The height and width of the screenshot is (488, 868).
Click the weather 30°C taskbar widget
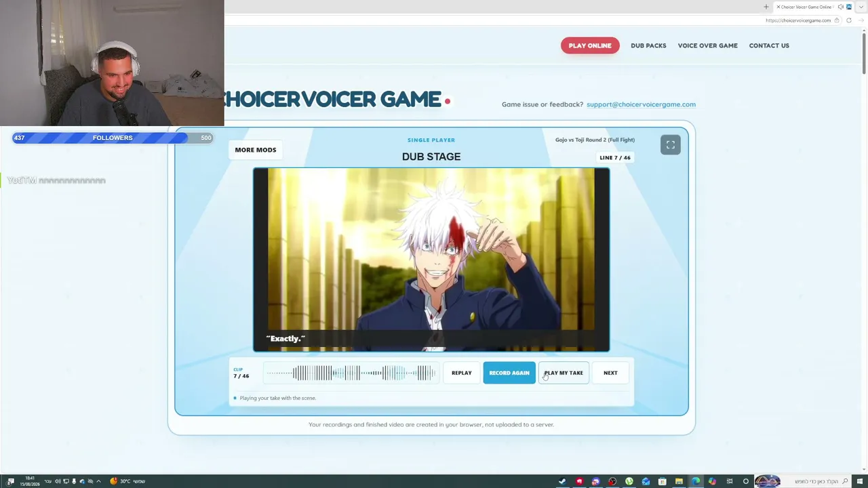(127, 481)
